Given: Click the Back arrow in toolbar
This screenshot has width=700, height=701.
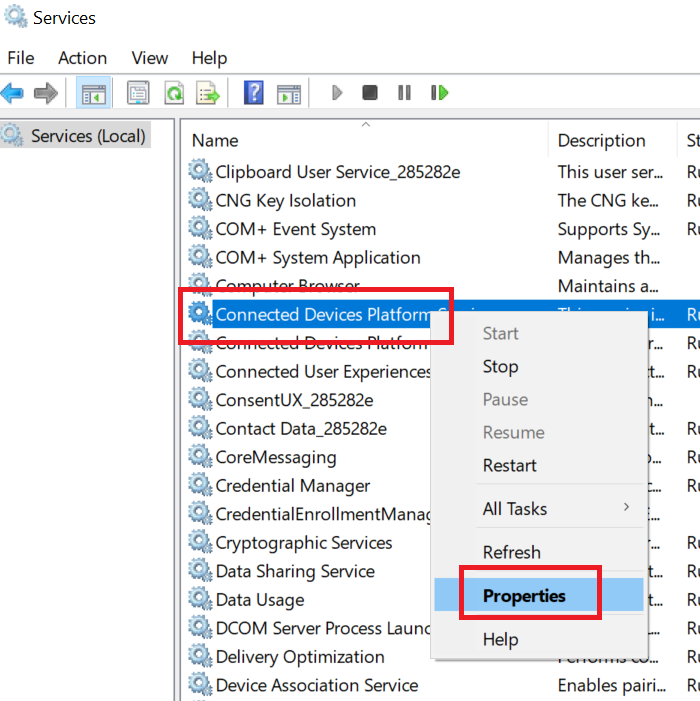Looking at the screenshot, I should pos(13,93).
